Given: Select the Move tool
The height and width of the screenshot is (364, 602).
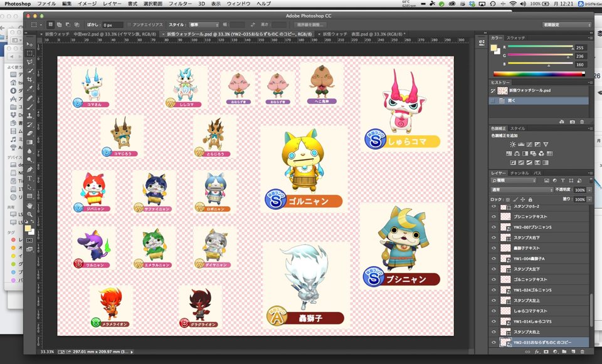Looking at the screenshot, I should (29, 44).
